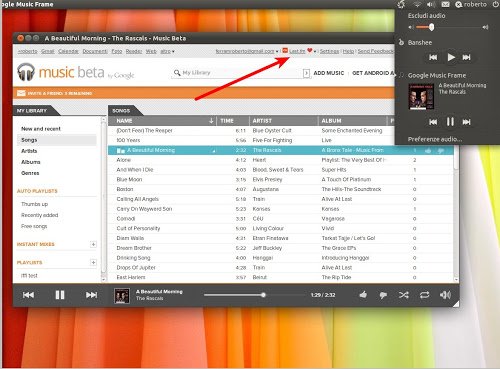Select Songs in My Library sidebar

coord(57,140)
